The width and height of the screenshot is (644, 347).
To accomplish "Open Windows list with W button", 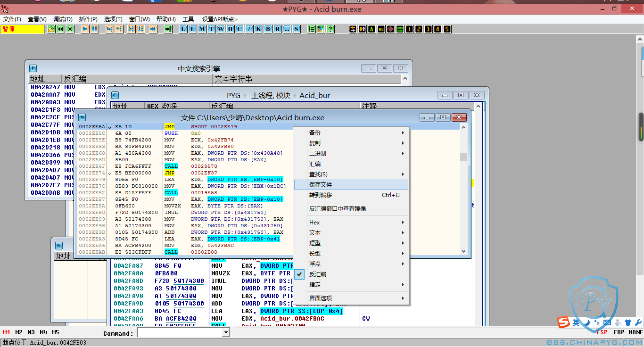I will click(221, 29).
